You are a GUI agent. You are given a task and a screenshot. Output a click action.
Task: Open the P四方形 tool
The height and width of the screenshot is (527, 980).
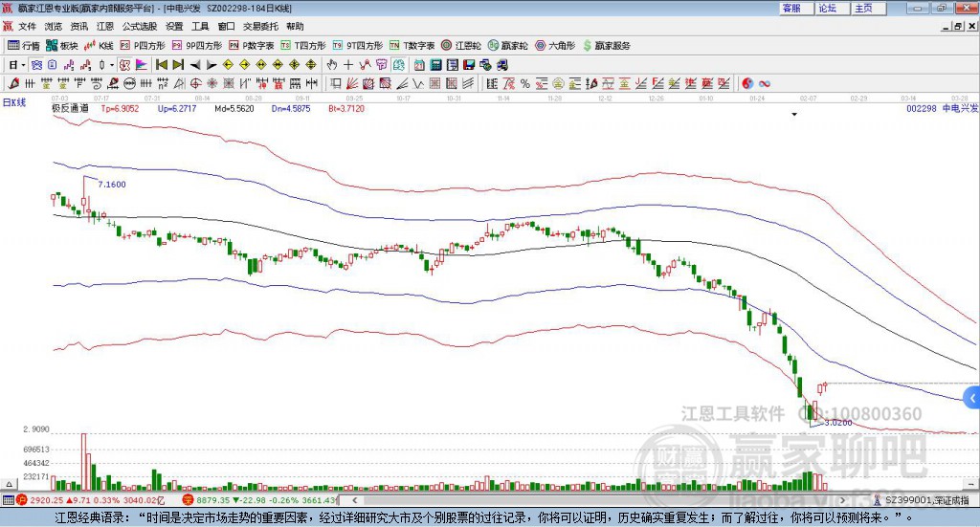[x=143, y=46]
